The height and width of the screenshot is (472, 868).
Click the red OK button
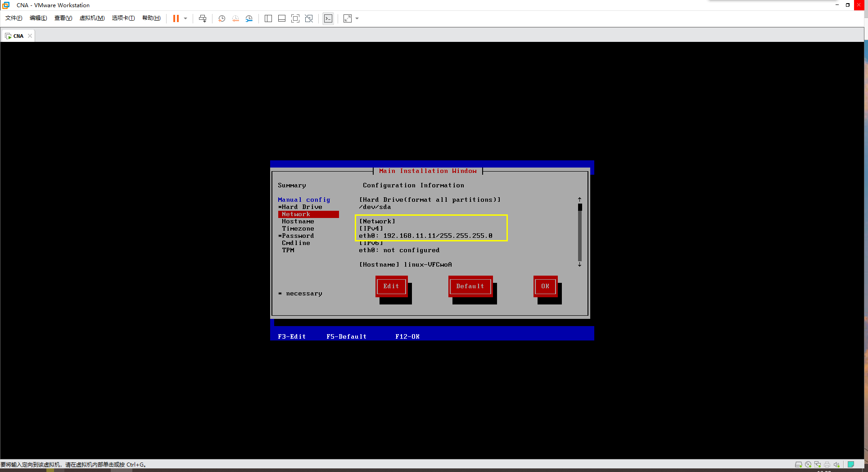click(545, 286)
